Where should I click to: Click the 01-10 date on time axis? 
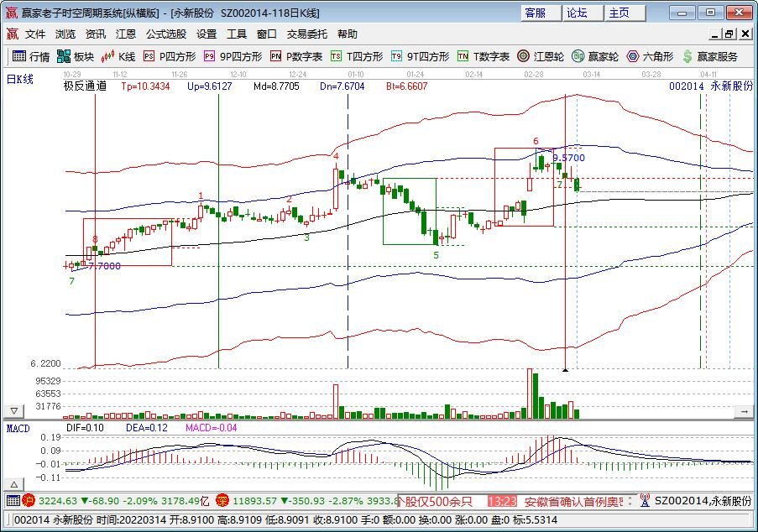355,74
